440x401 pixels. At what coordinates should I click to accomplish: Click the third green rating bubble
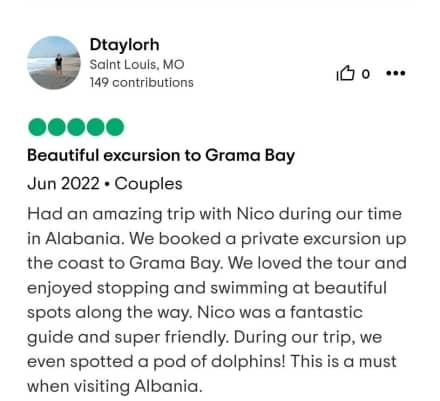pyautogui.click(x=76, y=127)
